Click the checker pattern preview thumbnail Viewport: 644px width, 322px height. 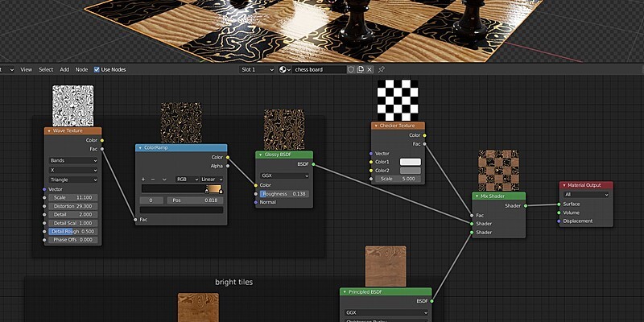pos(398,100)
